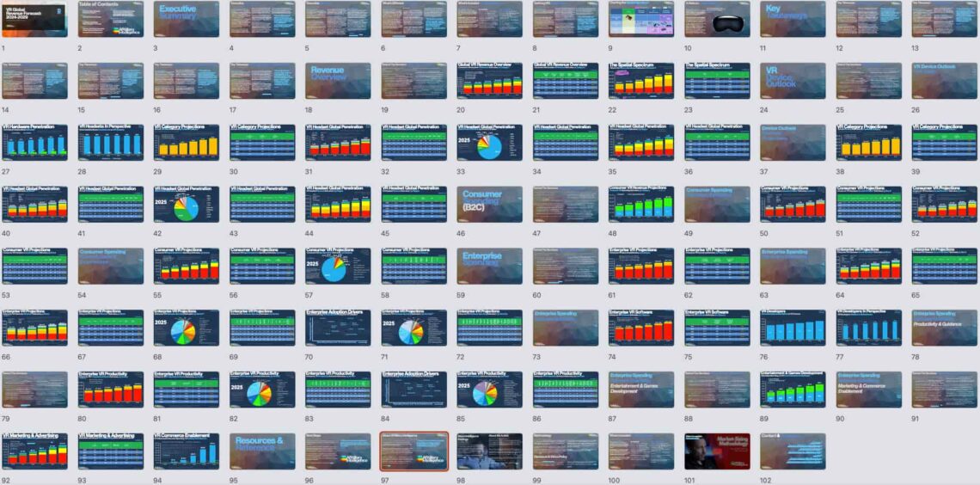Select slide 22 The Spatial Spectrum chart
980x485 pixels.
point(641,81)
